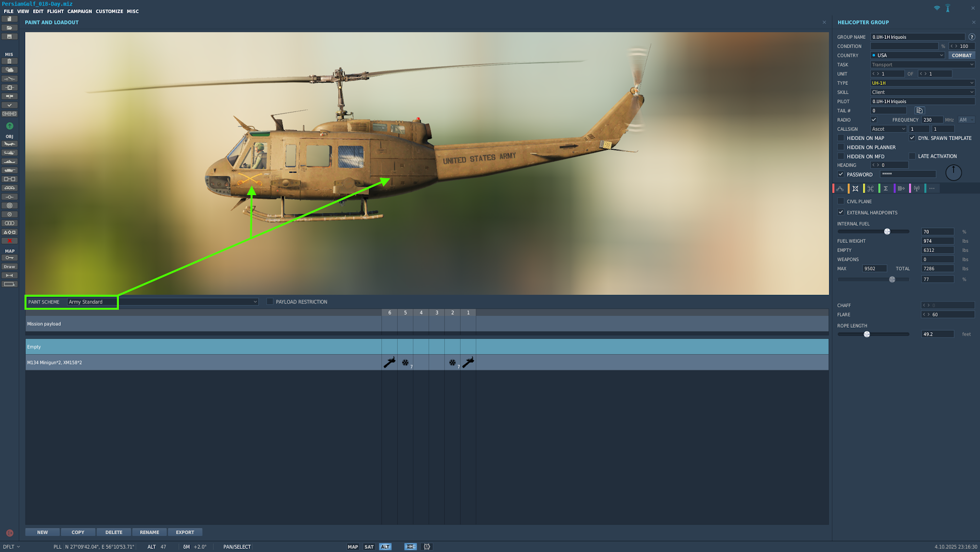
Task: Toggle the Password checkbox
Action: (x=841, y=174)
